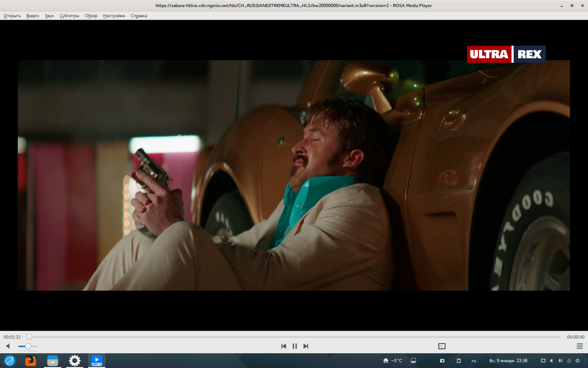588x368 pixels.
Task: Open the screenshot camera tray icon
Action: [442, 361]
